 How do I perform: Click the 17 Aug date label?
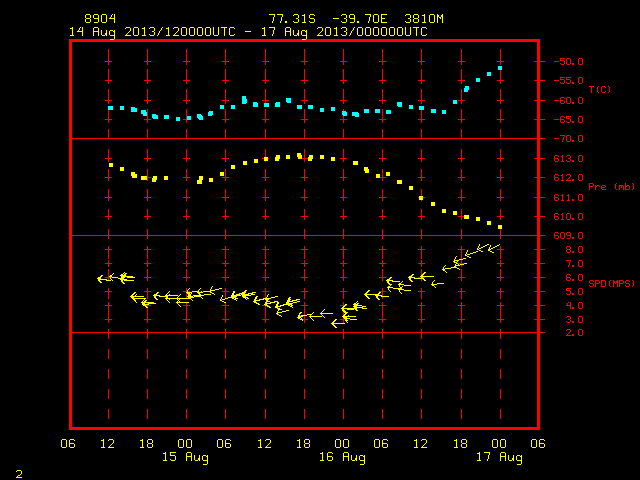point(499,457)
